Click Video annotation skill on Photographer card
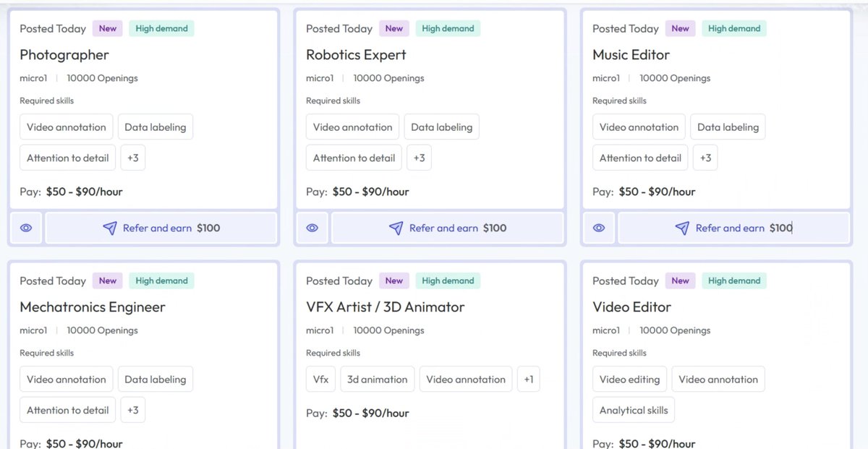Screen dimensions: 868x449 coord(67,127)
